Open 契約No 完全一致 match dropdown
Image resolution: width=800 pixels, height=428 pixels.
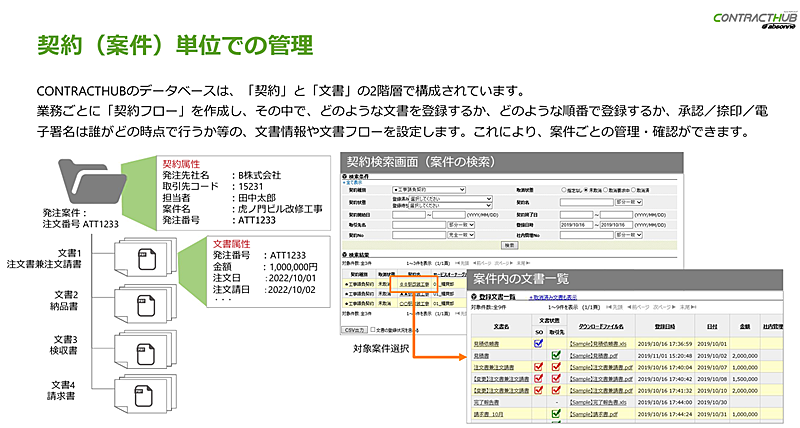click(x=461, y=235)
